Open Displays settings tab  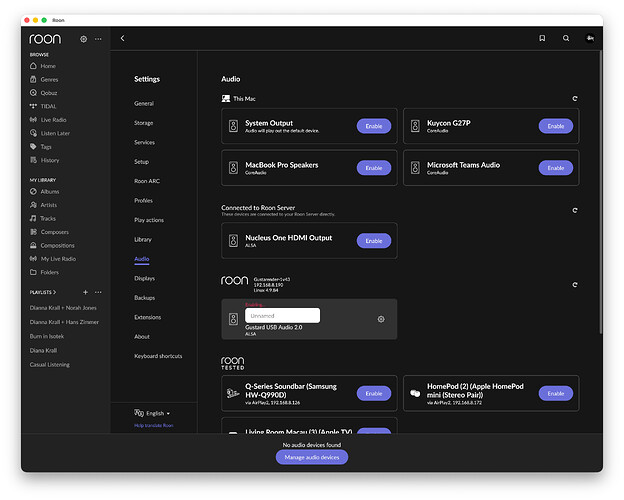pos(144,278)
